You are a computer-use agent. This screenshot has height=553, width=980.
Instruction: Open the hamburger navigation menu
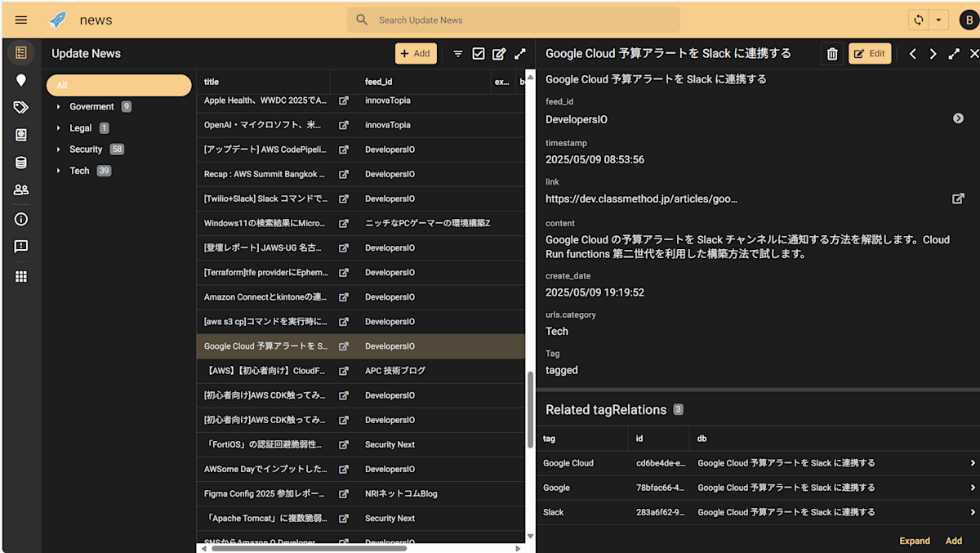point(21,20)
